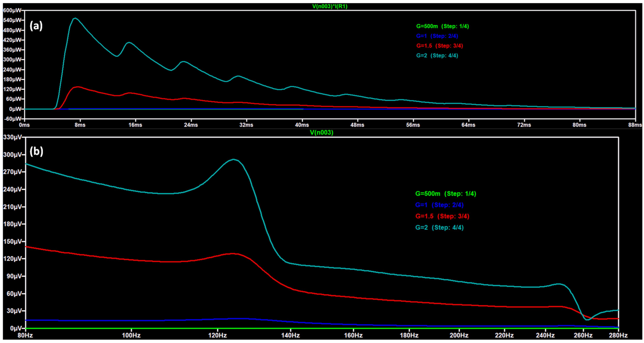Select G=500m Step 1/4 legend in plot (a)
The width and height of the screenshot is (644, 343).
[x=442, y=26]
